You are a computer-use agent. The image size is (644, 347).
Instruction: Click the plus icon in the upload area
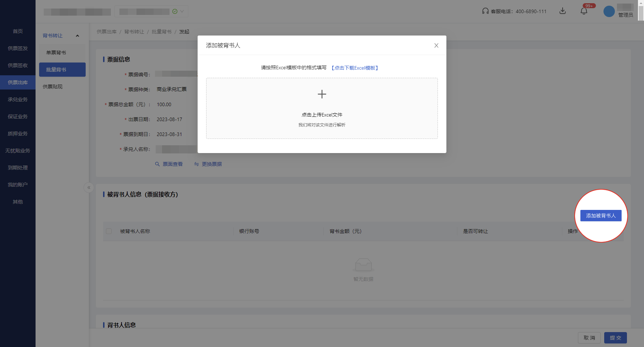pos(322,94)
